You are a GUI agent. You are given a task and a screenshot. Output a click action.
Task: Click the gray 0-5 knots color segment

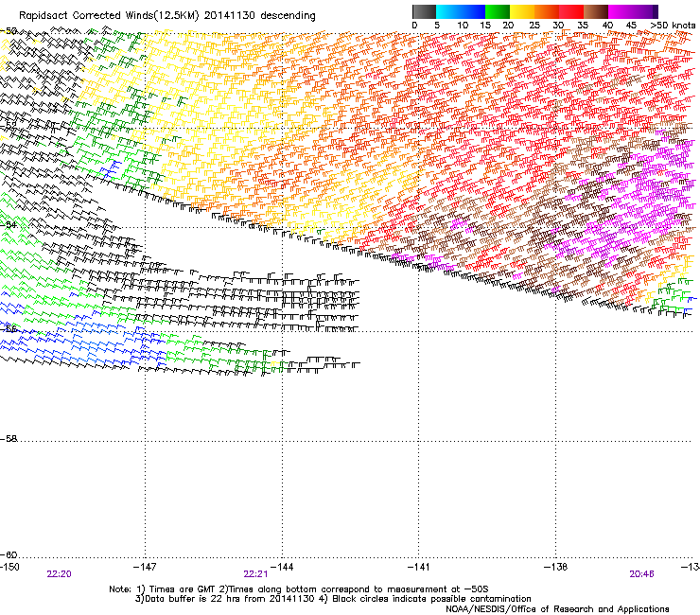point(424,11)
